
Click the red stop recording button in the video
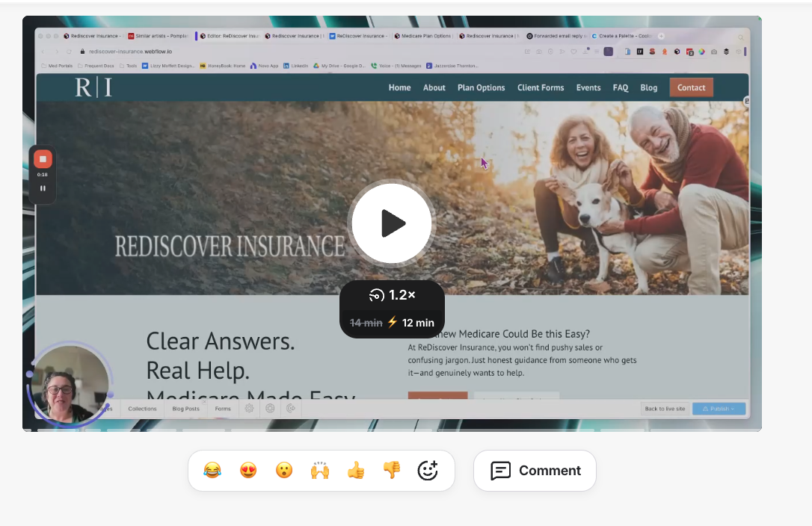[x=43, y=159]
